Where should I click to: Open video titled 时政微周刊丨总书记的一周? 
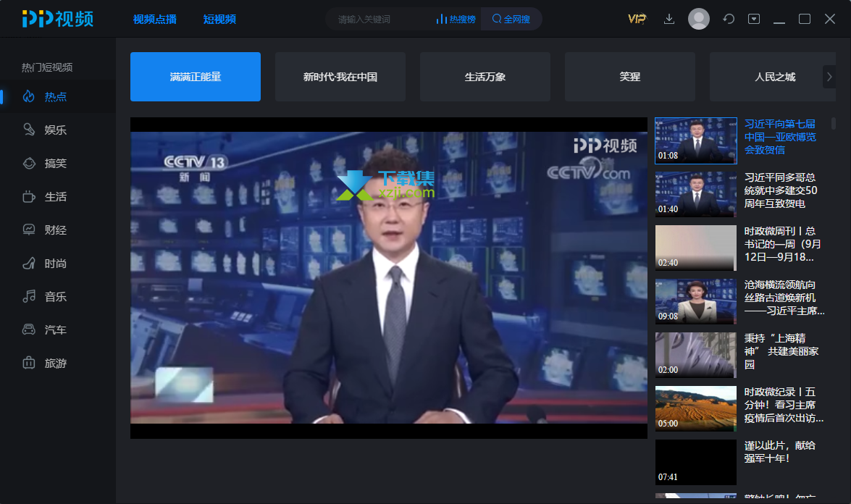point(783,244)
